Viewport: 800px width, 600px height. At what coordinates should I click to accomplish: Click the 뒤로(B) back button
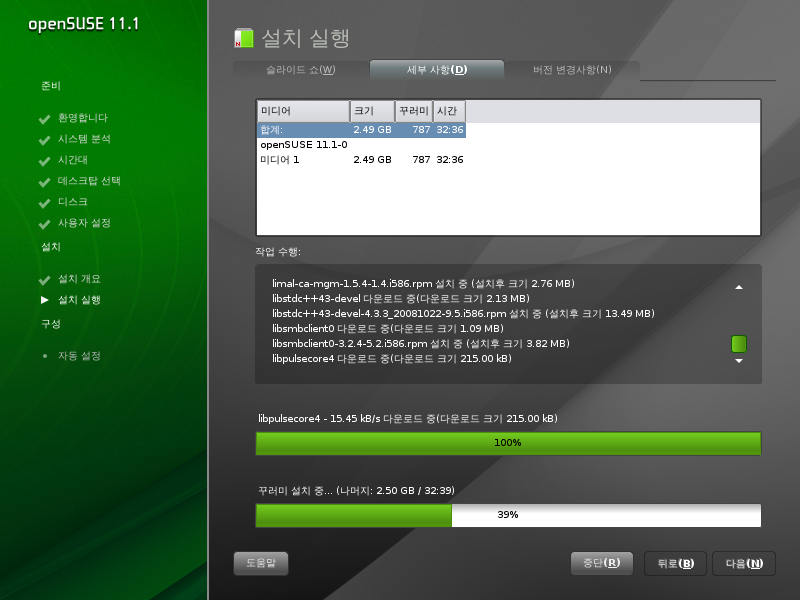pyautogui.click(x=675, y=563)
